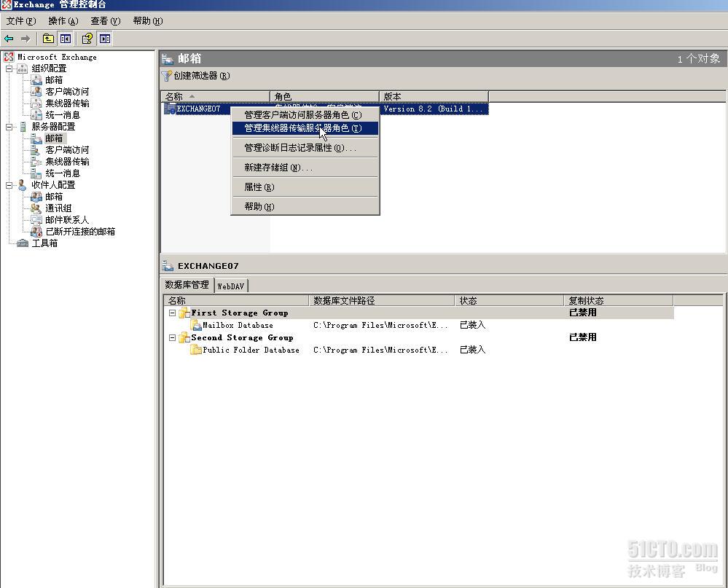This screenshot has height=588, width=728.
Task: Sort by 版本 column header
Action: (434, 96)
